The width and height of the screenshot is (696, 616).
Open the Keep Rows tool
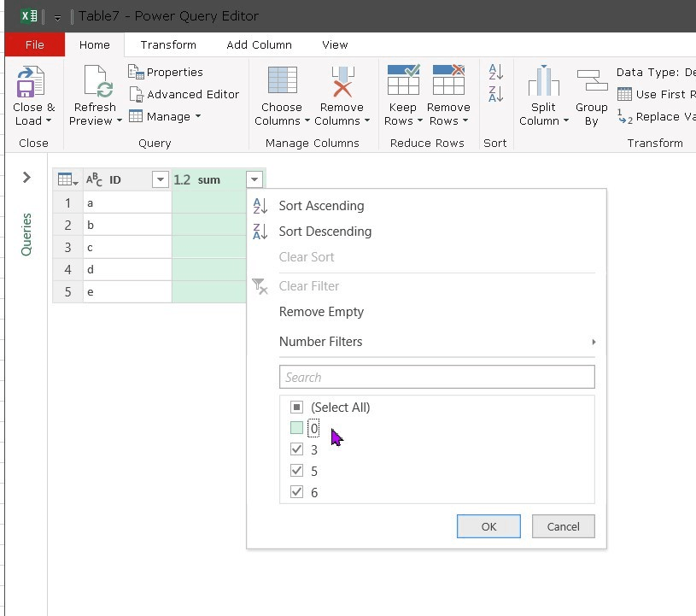(402, 96)
